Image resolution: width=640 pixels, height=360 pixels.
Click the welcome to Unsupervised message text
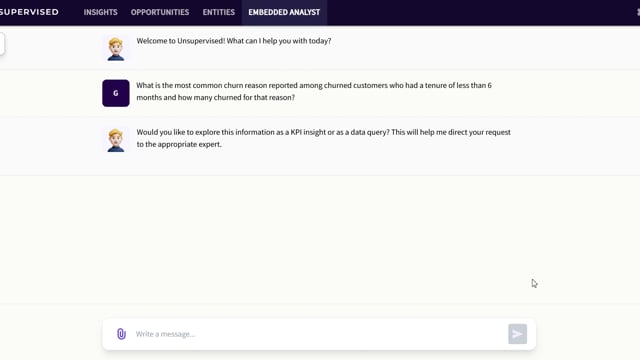click(x=234, y=41)
